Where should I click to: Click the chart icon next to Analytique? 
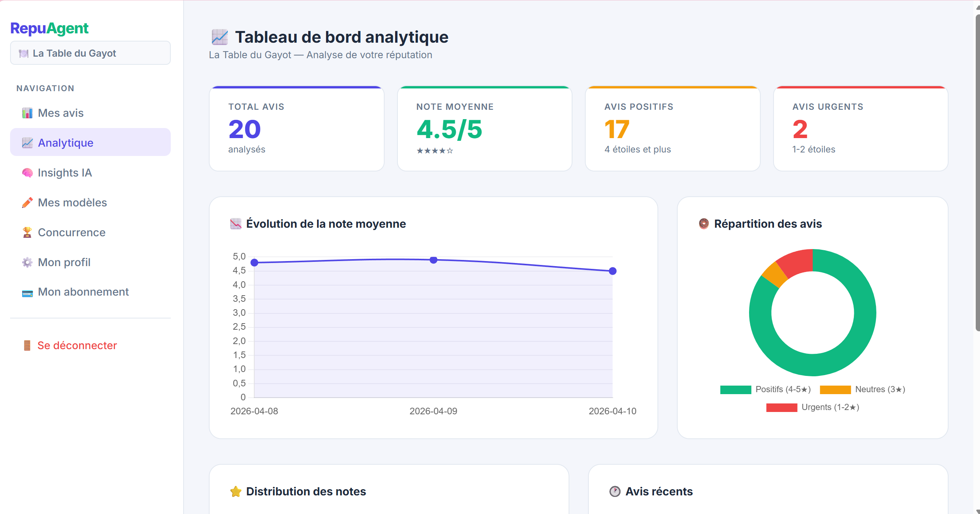point(27,143)
